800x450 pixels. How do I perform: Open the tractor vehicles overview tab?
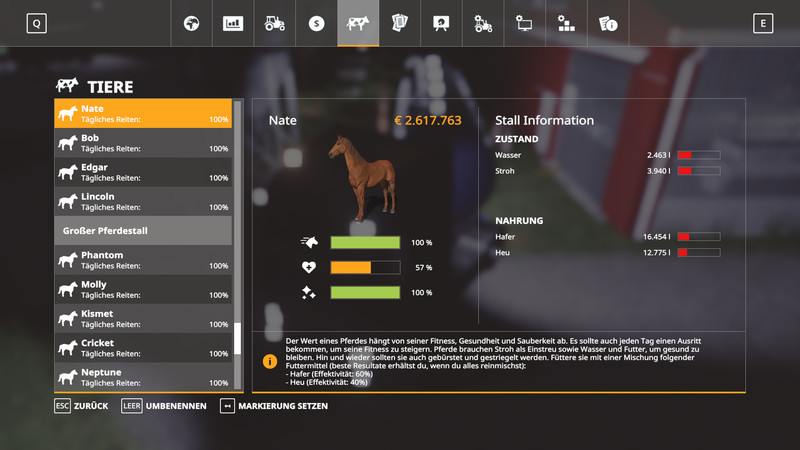click(x=274, y=23)
